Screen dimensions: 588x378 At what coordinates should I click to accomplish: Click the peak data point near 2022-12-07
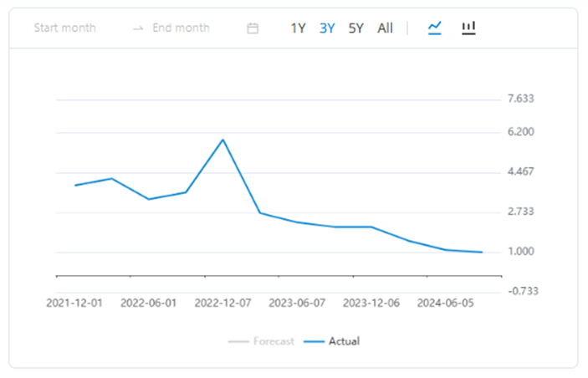click(222, 140)
